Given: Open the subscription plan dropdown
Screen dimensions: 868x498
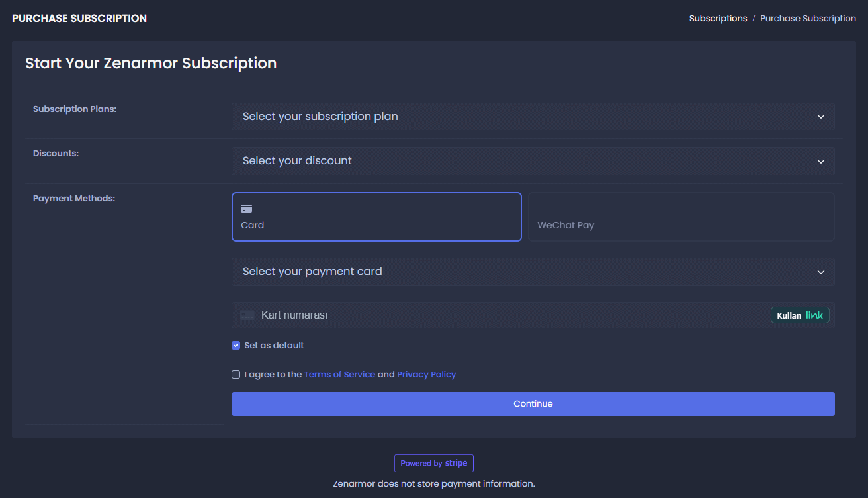Looking at the screenshot, I should click(x=533, y=117).
